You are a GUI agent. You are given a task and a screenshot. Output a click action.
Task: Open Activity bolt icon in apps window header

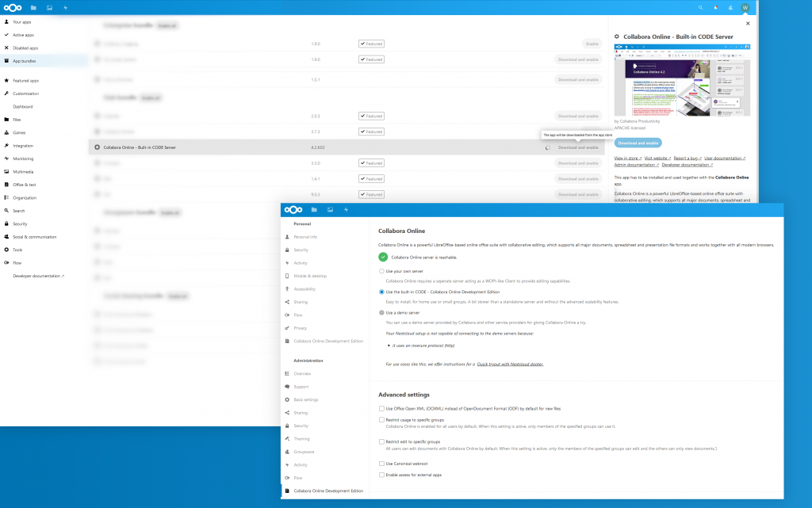(x=65, y=8)
